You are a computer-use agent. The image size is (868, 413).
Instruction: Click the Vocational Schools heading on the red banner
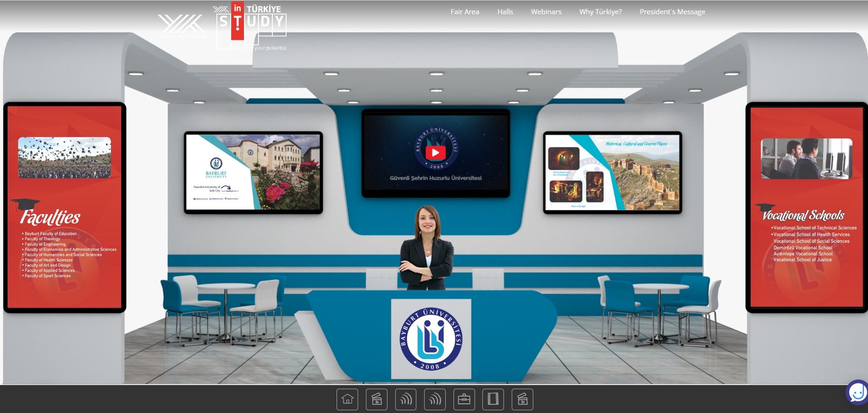[x=803, y=215]
